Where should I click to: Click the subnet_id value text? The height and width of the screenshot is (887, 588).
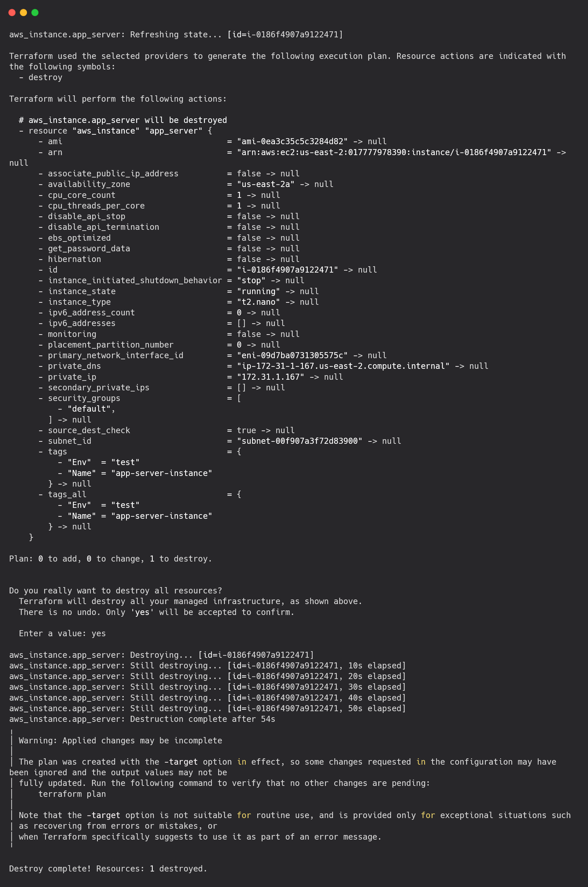click(300, 441)
